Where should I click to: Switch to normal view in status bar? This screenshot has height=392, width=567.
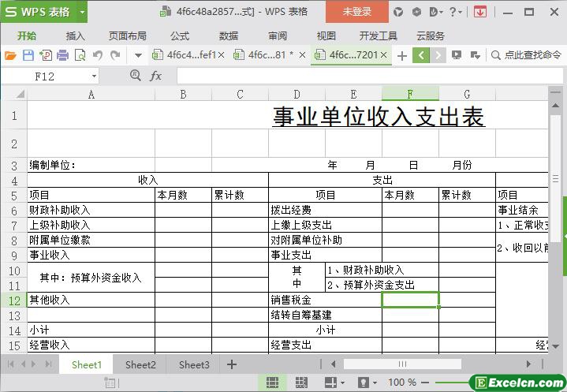[272, 383]
